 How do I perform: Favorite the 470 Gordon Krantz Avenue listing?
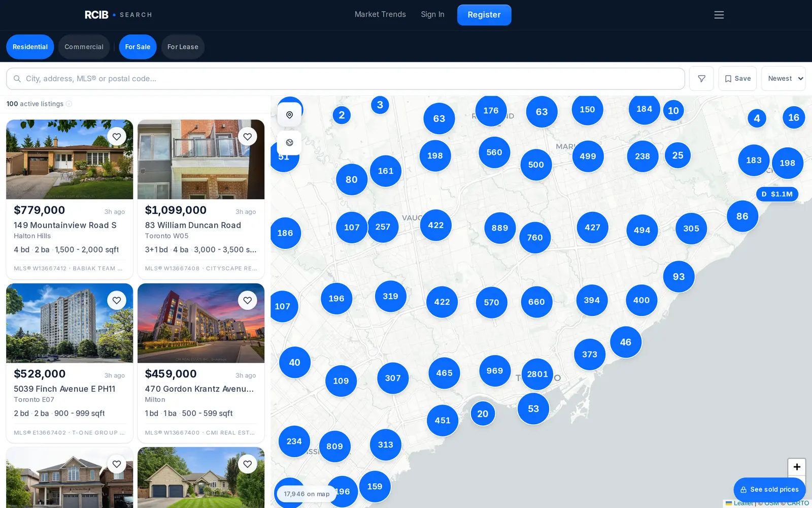248,300
